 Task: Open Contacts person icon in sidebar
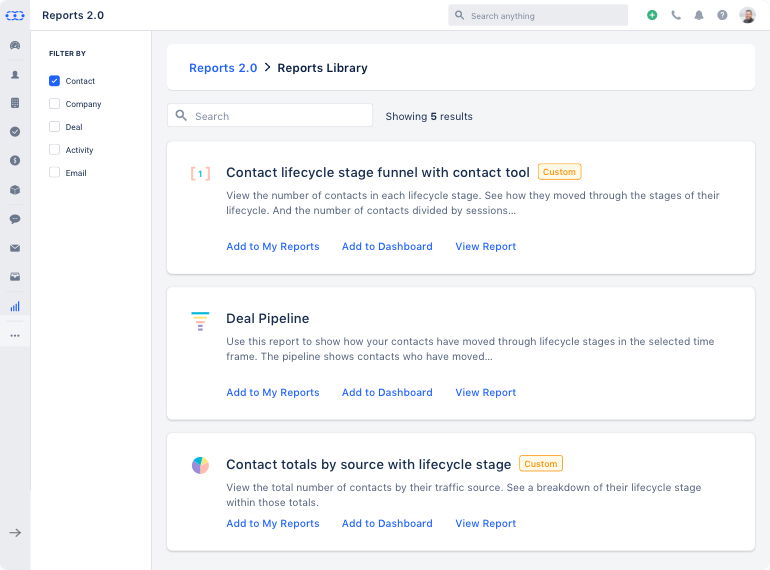point(15,75)
